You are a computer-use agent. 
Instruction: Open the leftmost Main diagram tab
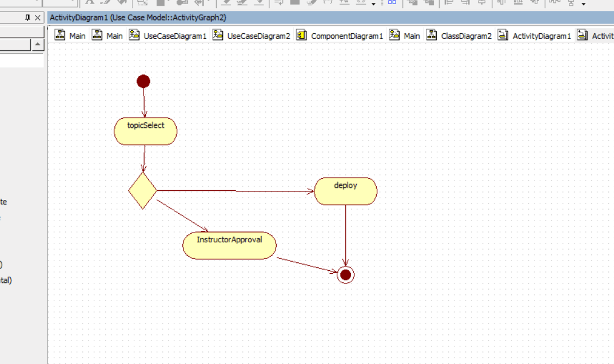pos(70,35)
